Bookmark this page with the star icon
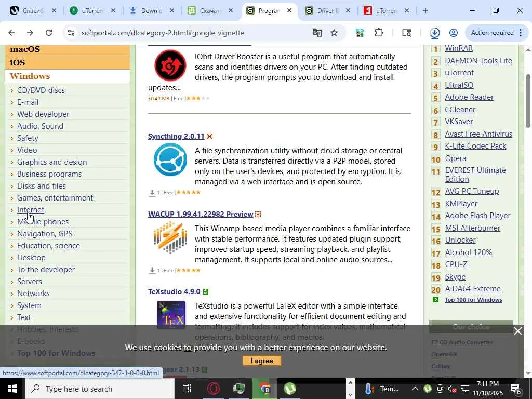Screen dimensions: 532x399 334,33
